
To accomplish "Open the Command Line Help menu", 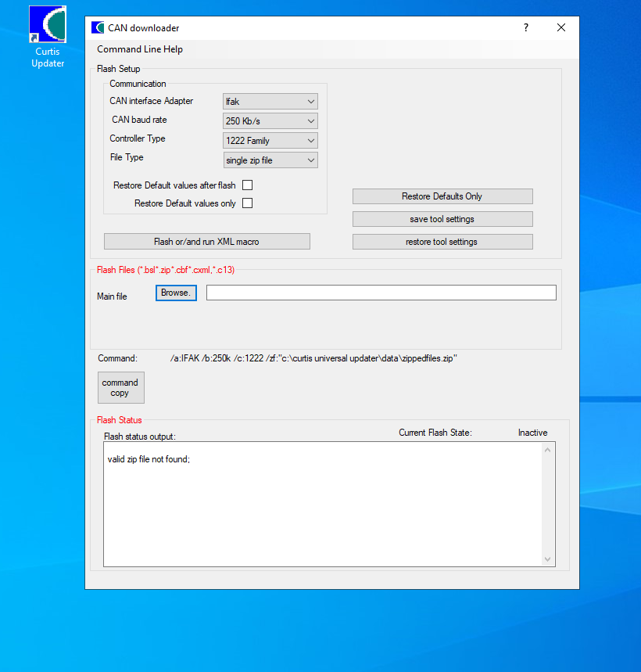I will (139, 49).
